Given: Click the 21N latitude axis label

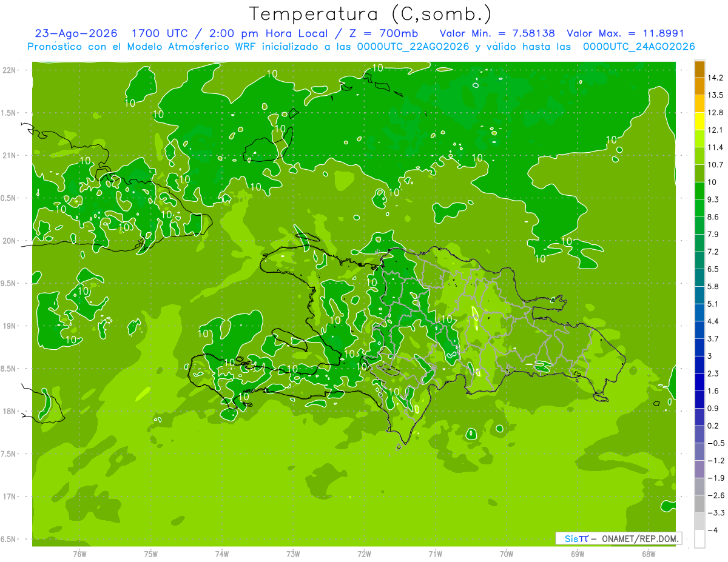Looking at the screenshot, I should pos(9,155).
